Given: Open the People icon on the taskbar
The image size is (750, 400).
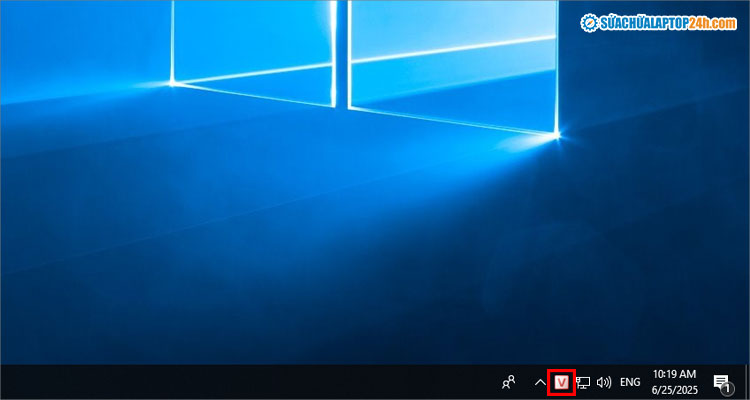Looking at the screenshot, I should coord(510,382).
